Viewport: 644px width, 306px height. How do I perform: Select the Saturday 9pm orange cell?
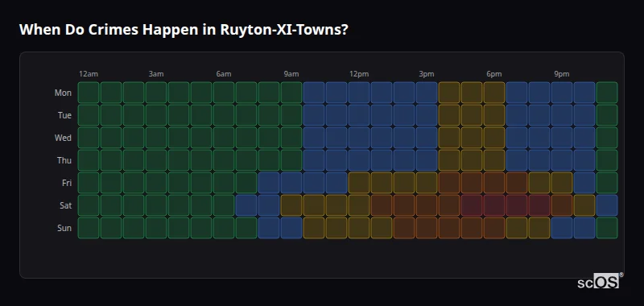tap(562, 205)
